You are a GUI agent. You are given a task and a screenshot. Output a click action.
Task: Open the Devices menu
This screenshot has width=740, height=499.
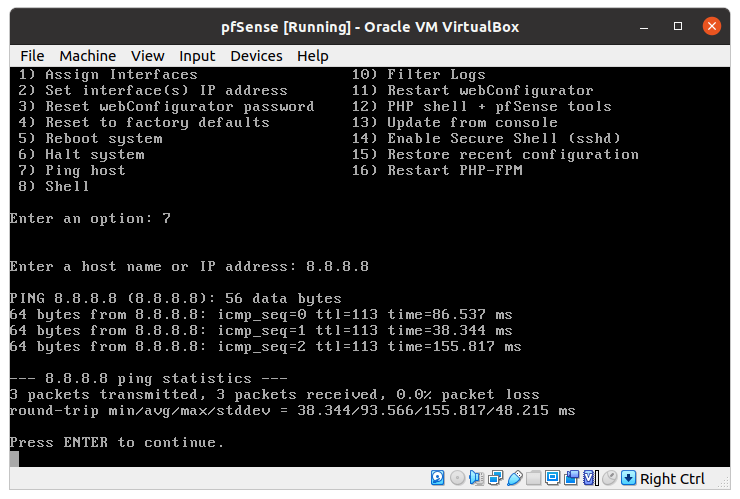click(256, 56)
